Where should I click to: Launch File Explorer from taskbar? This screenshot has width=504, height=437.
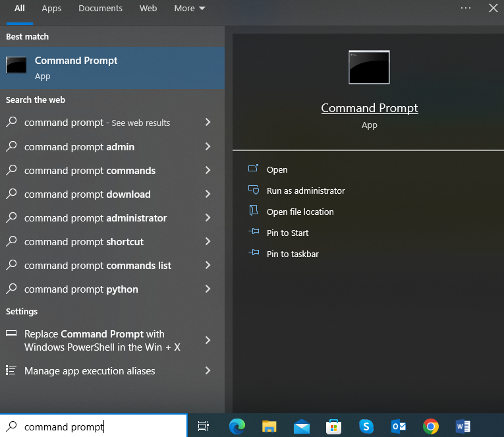[x=269, y=426]
